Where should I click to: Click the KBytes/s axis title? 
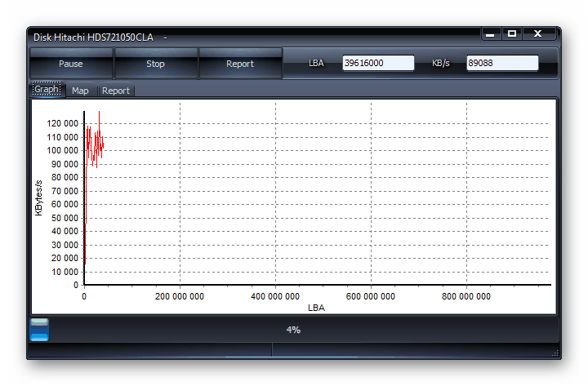pyautogui.click(x=38, y=197)
